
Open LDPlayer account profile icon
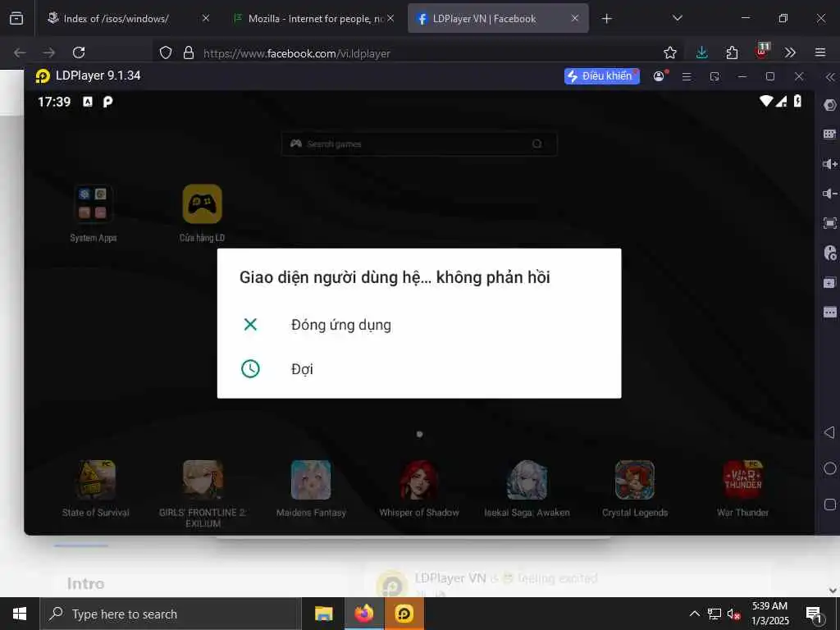pos(660,76)
